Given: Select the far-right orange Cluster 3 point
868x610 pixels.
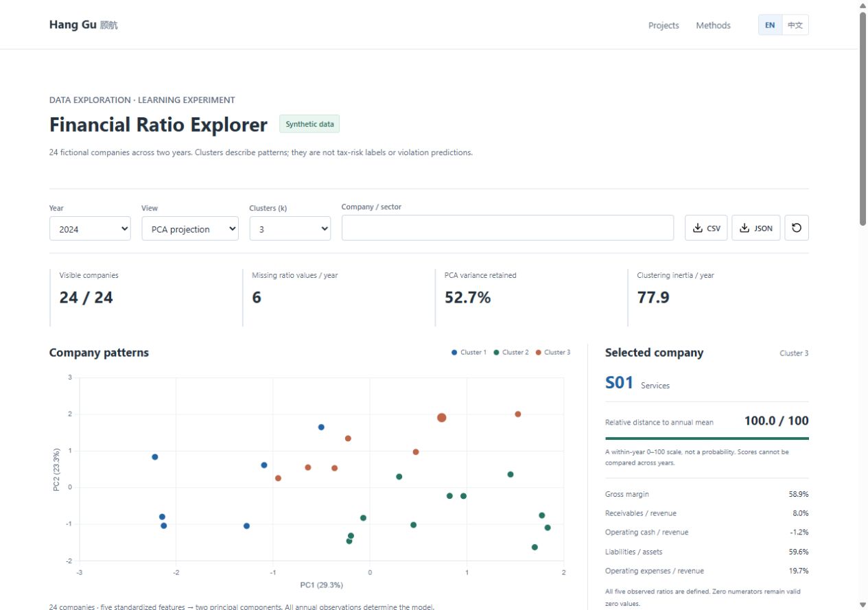Looking at the screenshot, I should [x=518, y=414].
